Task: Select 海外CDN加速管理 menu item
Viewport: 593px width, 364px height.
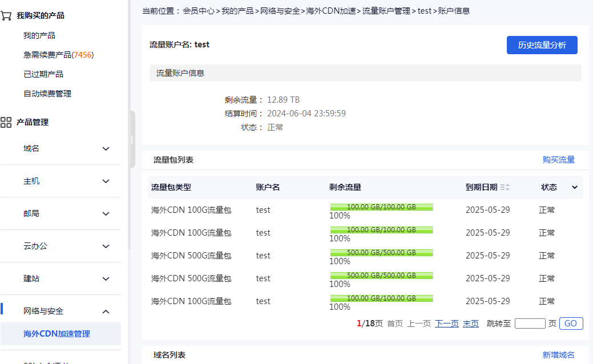Action: click(x=57, y=334)
